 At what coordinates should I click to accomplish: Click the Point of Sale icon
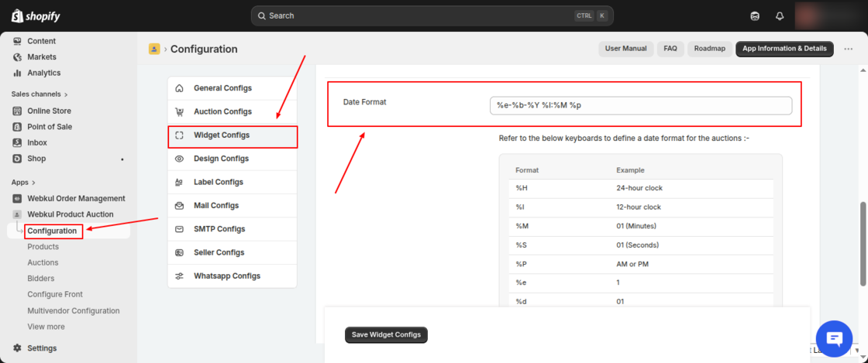coord(17,126)
